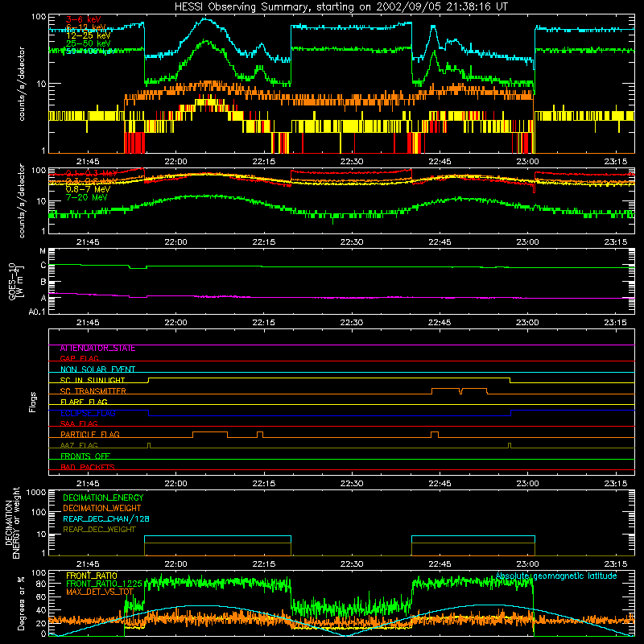Click the 21:45 time label under keV panel
Viewport: 644px width, 644px height.
(88, 162)
